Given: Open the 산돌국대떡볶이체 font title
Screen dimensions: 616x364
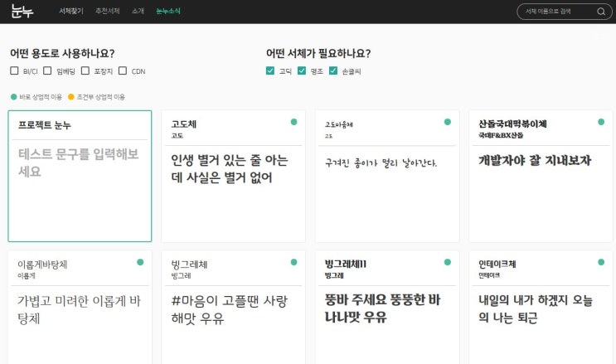Looking at the screenshot, I should (512, 124).
